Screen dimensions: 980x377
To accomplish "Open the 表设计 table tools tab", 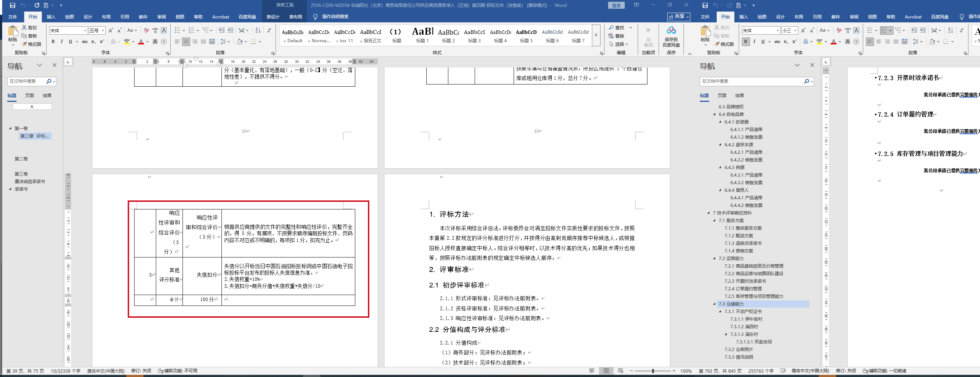I will click(x=273, y=17).
